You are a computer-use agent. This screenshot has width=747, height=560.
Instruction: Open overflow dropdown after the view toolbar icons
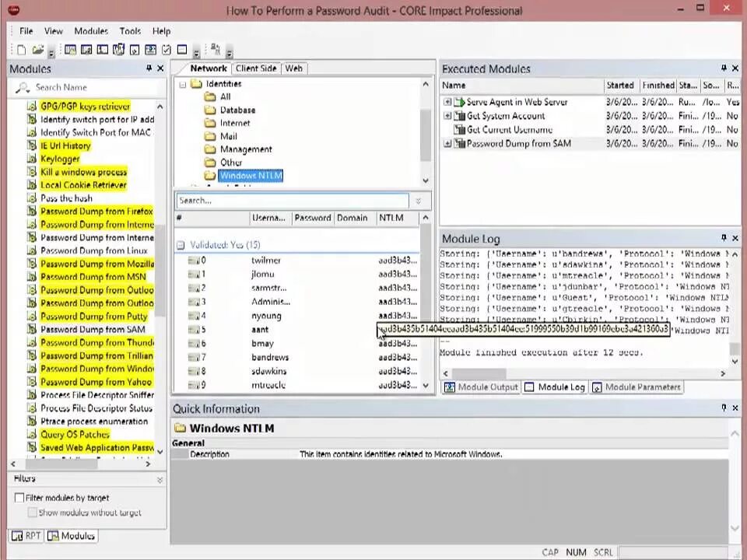196,52
